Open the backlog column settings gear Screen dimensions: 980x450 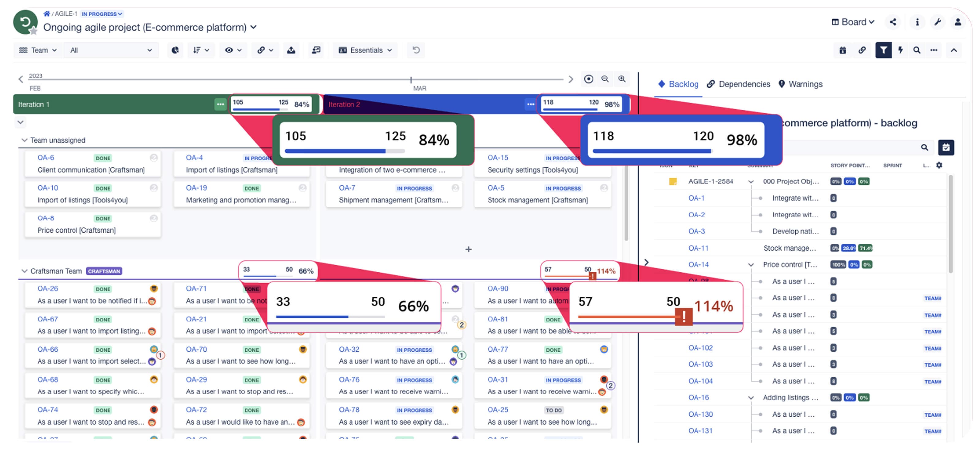pos(939,166)
